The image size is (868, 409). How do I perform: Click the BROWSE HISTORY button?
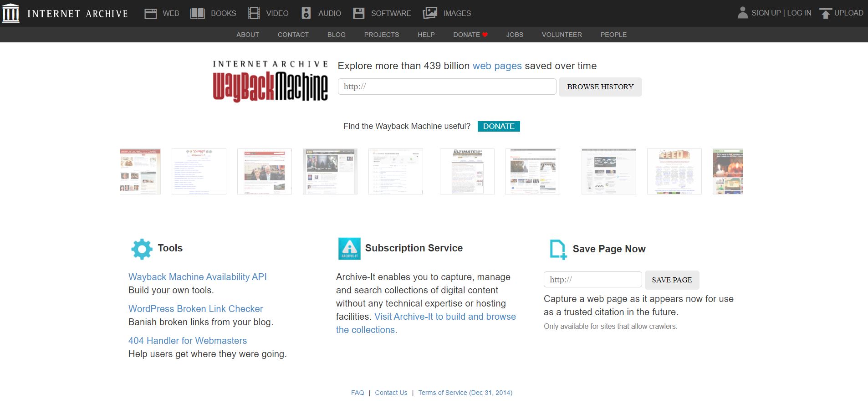[x=600, y=87]
